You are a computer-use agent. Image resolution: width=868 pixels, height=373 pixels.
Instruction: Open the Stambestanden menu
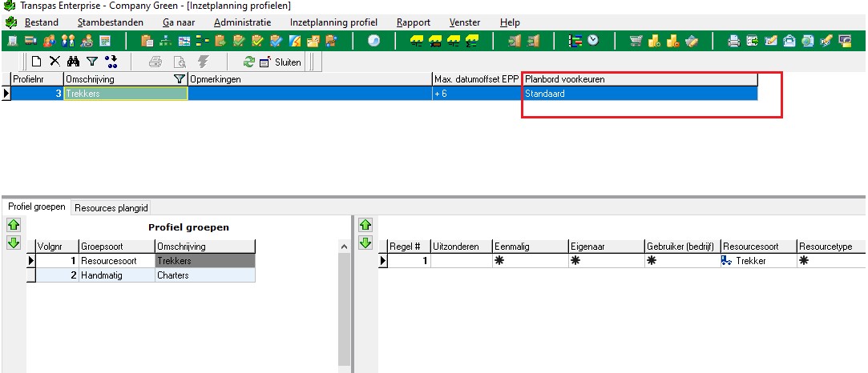pyautogui.click(x=110, y=22)
